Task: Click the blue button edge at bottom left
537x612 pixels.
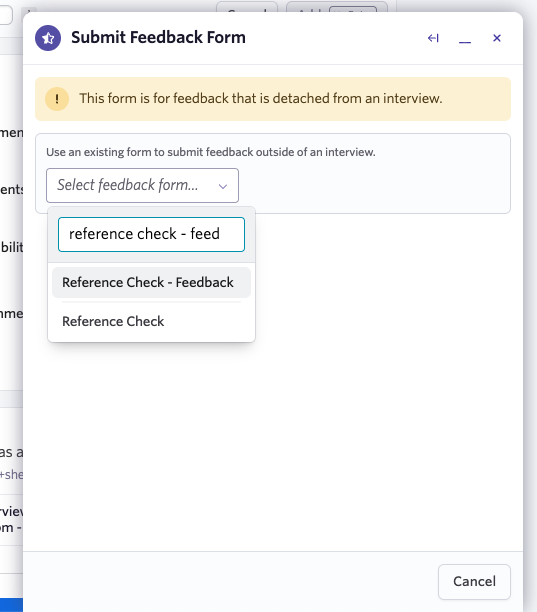Action: click(11, 605)
